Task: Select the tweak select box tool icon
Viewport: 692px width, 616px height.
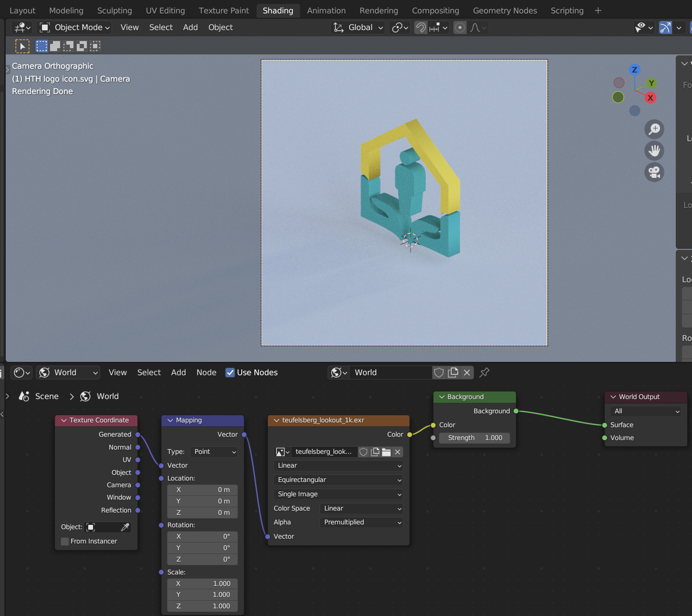Action: pos(22,46)
